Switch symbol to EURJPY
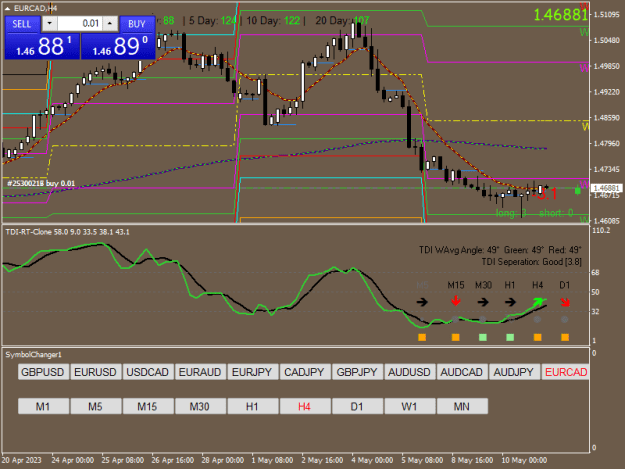Screen dimensions: 625x469 (252, 372)
